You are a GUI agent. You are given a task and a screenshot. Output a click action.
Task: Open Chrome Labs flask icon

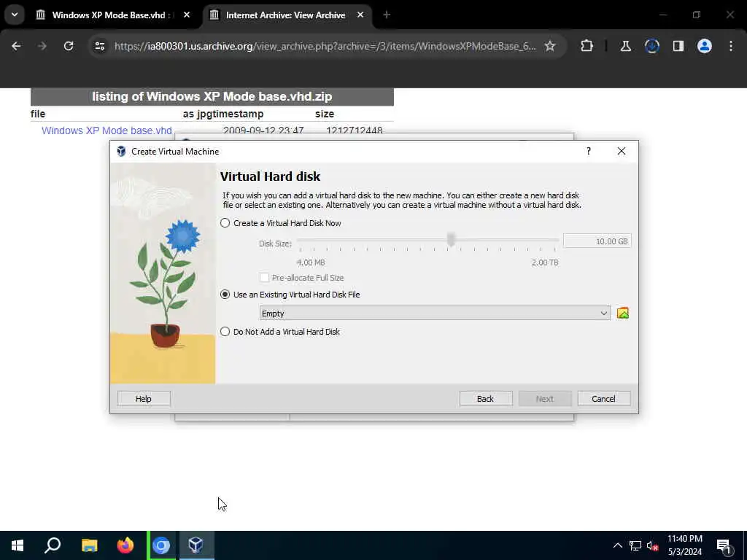(x=625, y=46)
